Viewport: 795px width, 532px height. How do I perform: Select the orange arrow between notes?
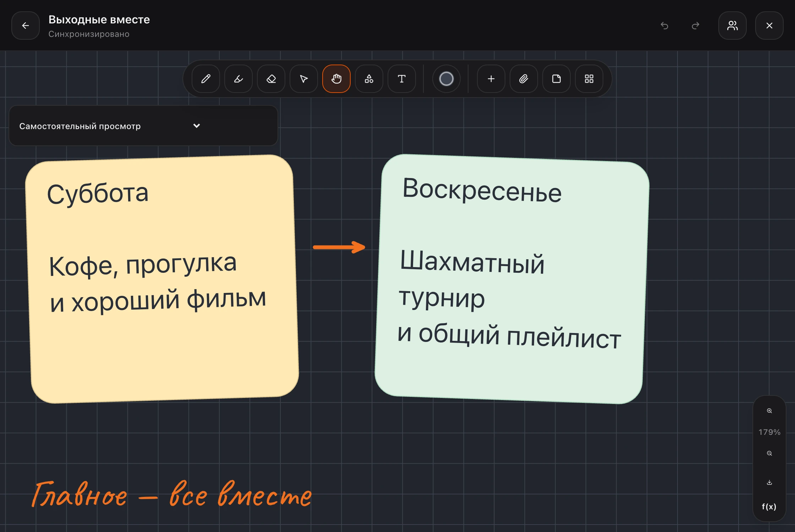click(x=339, y=247)
